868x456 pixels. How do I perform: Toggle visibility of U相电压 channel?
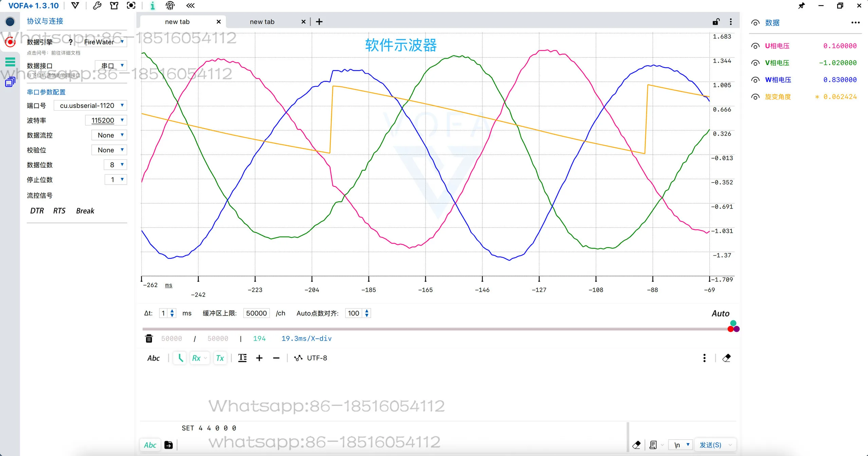[x=755, y=46]
